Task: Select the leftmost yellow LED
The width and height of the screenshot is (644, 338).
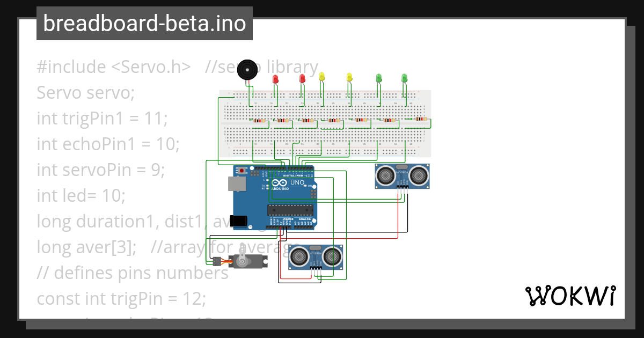Action: (323, 75)
